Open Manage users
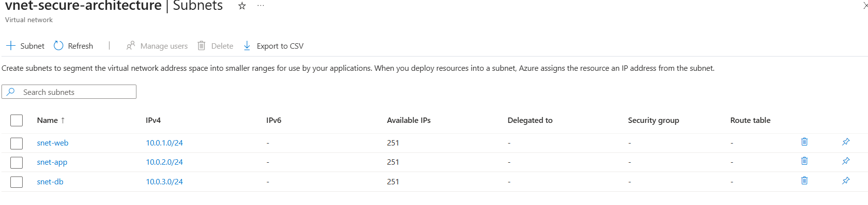This screenshot has width=868, height=205. (157, 46)
